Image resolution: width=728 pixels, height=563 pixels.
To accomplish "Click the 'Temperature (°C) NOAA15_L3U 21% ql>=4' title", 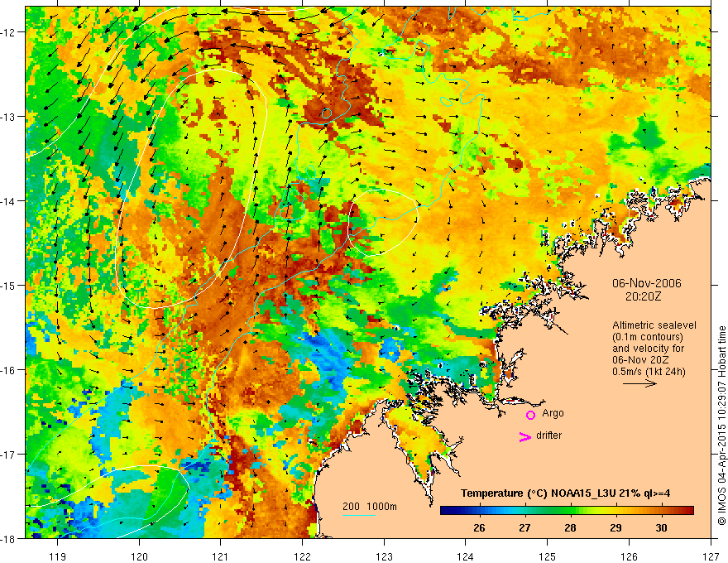I will pyautogui.click(x=565, y=493).
